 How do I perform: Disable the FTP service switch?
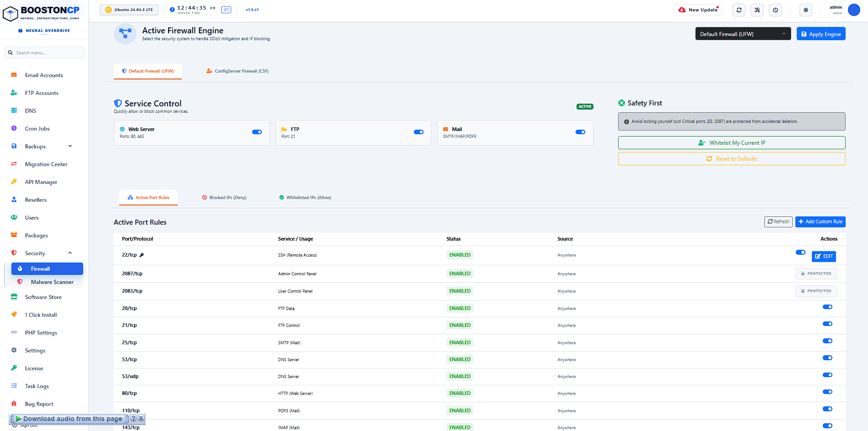point(419,132)
